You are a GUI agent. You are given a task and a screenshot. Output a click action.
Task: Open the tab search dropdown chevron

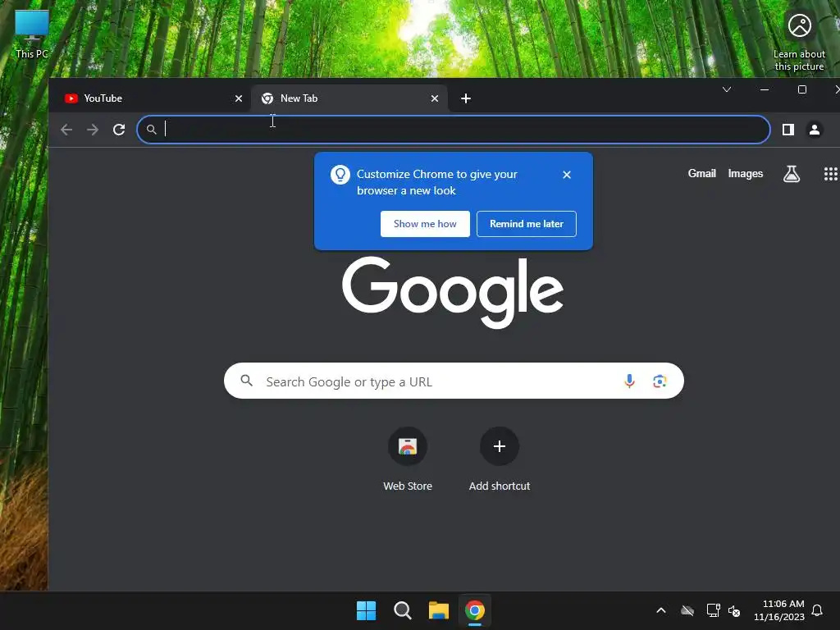727,89
